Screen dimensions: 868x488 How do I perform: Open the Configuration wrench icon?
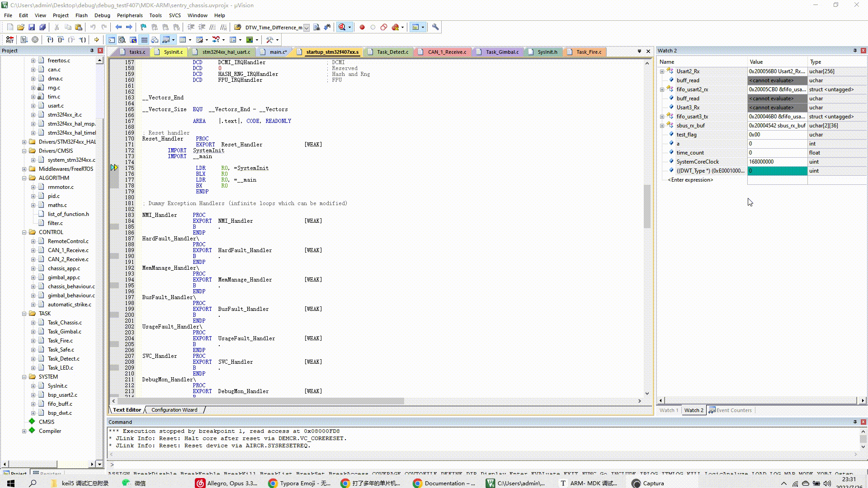(x=435, y=27)
